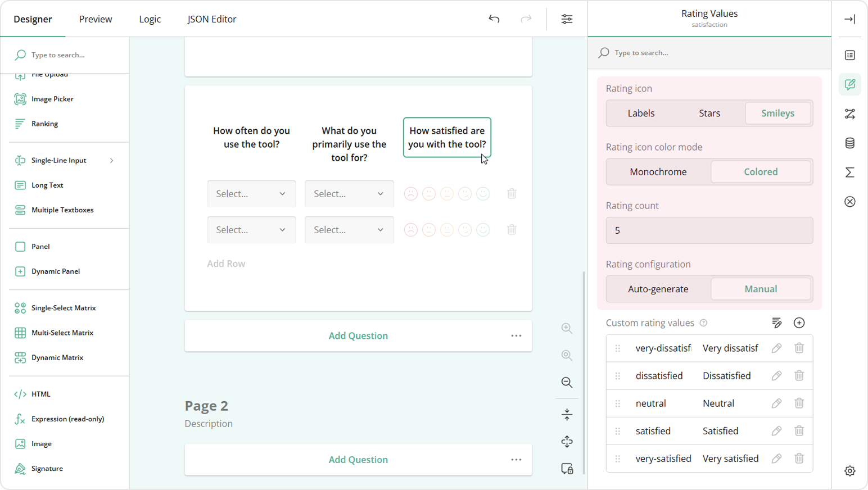The image size is (868, 490).
Task: Select Stars as rating icon
Action: point(709,114)
